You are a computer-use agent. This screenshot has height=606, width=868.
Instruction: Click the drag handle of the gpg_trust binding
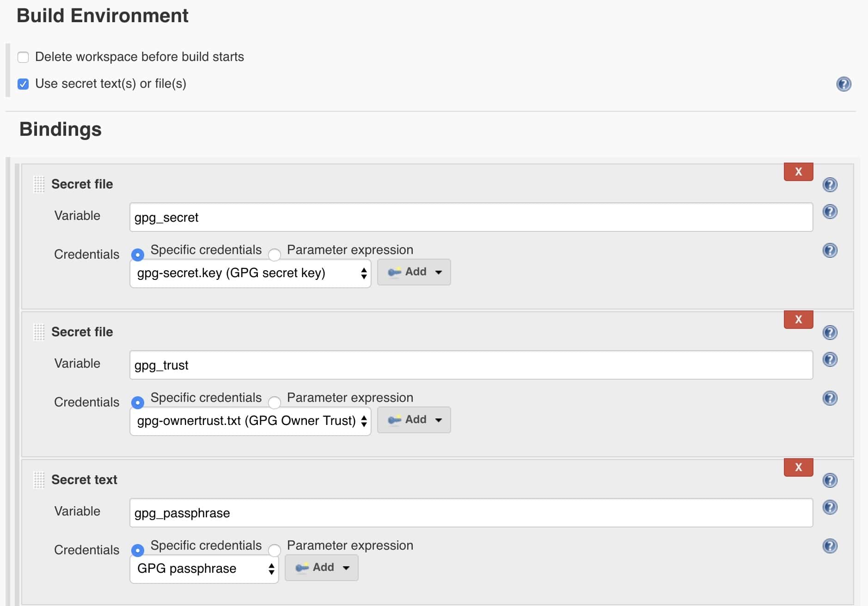point(39,331)
